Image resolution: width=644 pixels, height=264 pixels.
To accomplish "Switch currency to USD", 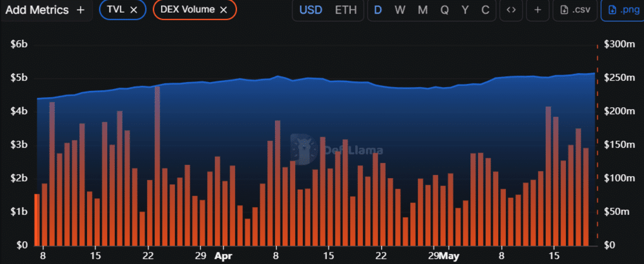I will [310, 10].
